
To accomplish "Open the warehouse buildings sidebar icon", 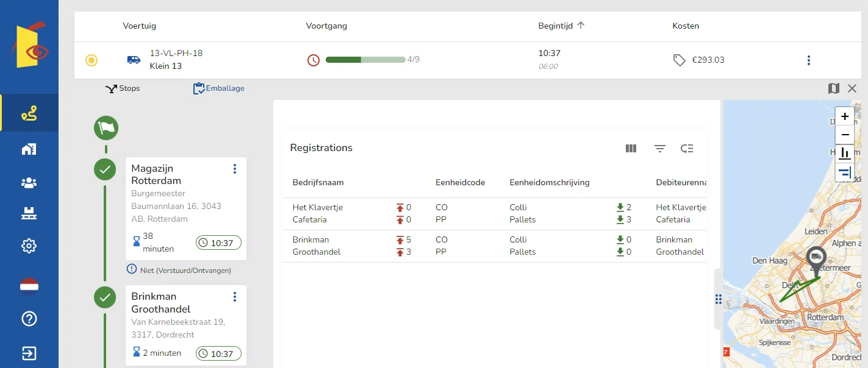I will pyautogui.click(x=29, y=149).
